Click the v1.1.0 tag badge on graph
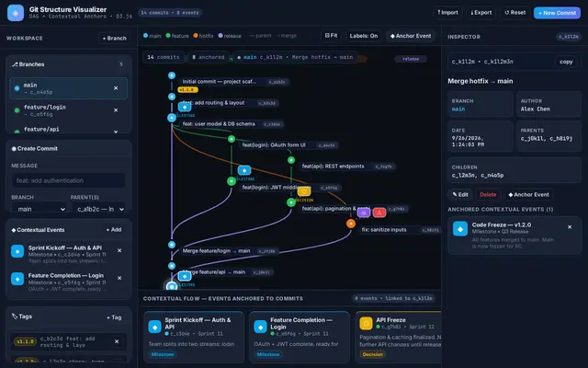 click(187, 90)
